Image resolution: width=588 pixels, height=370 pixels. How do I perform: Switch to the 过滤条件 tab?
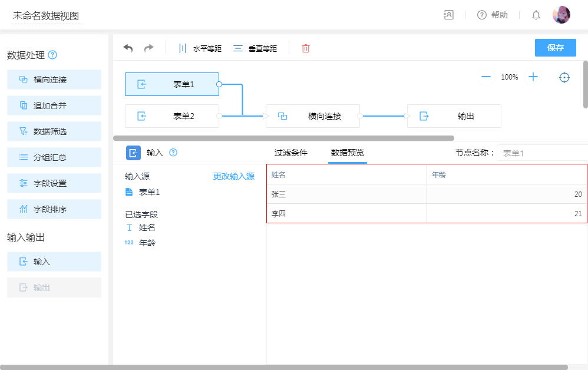[290, 153]
